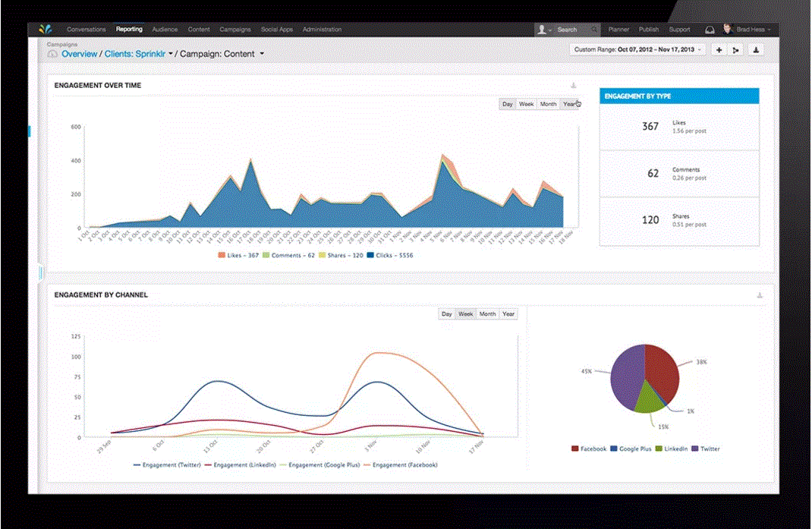Open the Brad Hess account menu
This screenshot has width=812, height=529.
[x=752, y=29]
